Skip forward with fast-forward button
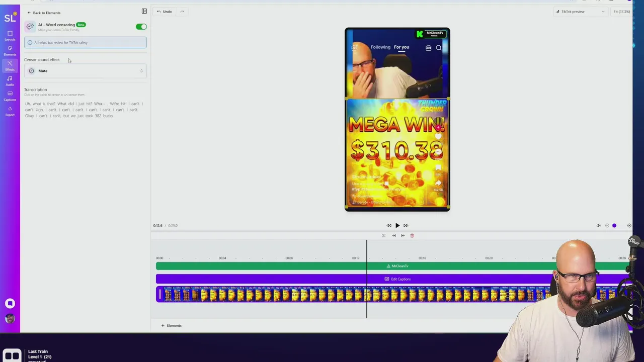 pyautogui.click(x=406, y=225)
